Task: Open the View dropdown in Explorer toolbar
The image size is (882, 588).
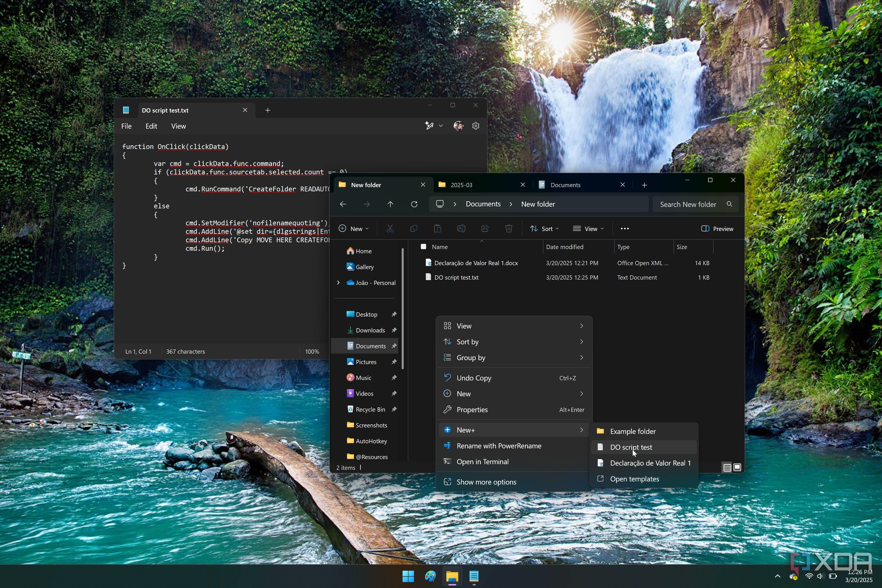Action: coord(588,229)
